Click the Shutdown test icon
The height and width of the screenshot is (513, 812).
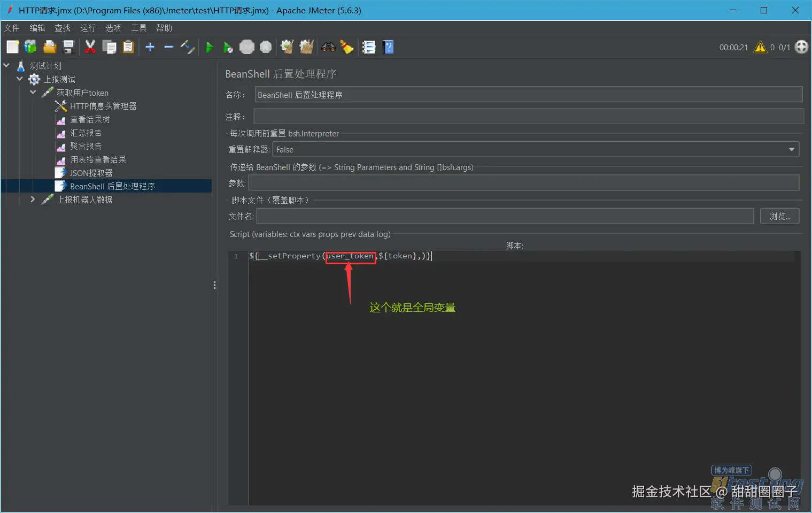click(266, 47)
